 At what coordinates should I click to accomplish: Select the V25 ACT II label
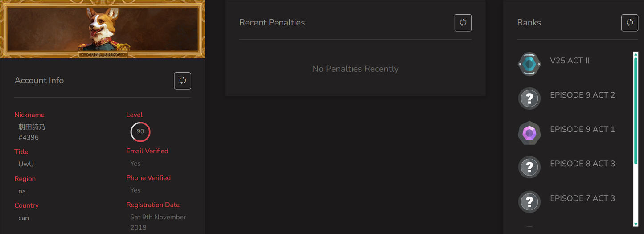click(570, 61)
